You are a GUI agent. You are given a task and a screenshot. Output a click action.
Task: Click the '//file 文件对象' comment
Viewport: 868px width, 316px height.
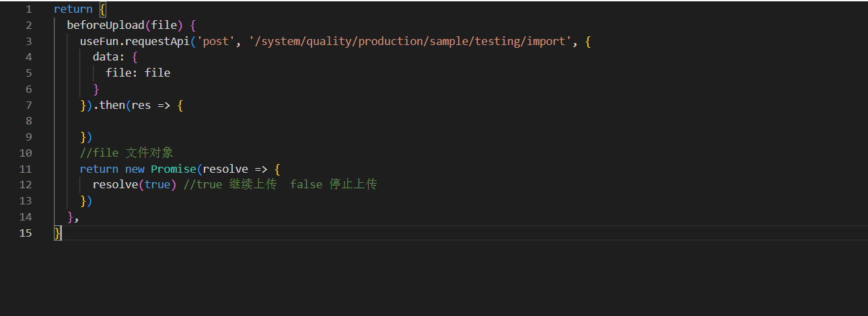[126, 153]
